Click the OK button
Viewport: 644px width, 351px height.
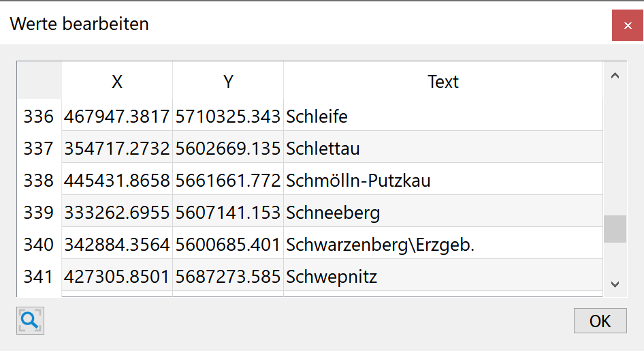click(x=600, y=320)
